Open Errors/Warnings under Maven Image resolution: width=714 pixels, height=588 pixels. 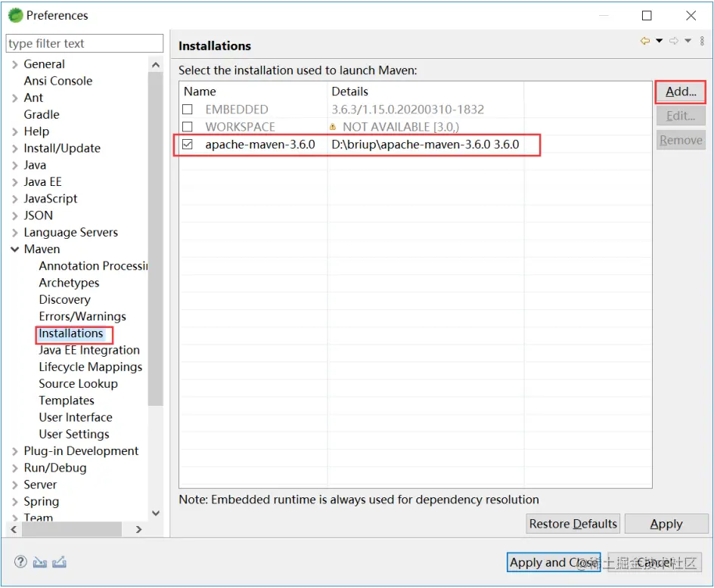tap(82, 317)
